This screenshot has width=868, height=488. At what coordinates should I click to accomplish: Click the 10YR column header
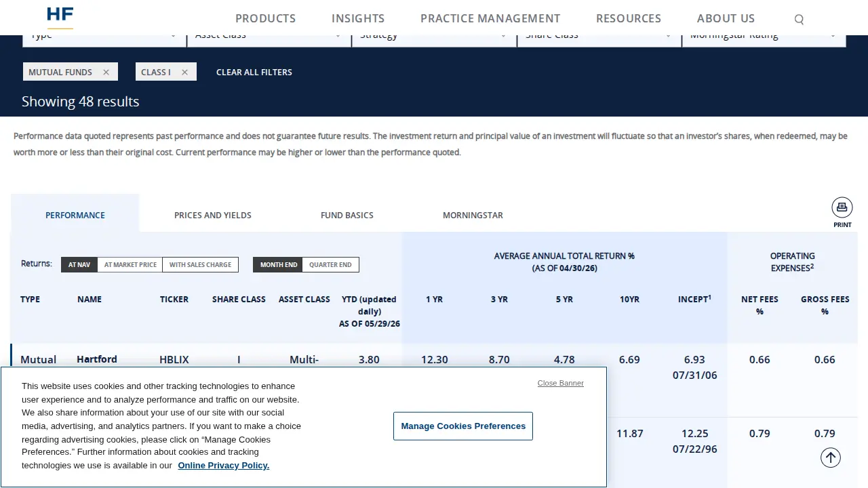[x=629, y=299]
